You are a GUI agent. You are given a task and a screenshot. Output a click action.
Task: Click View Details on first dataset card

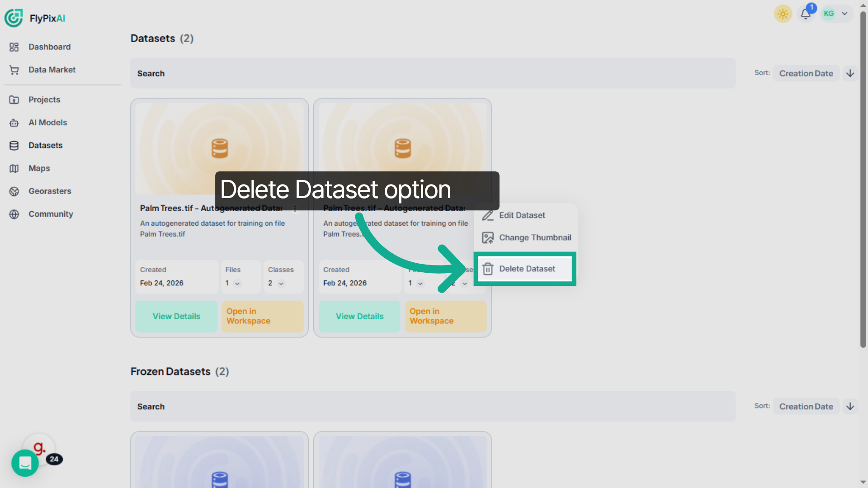pos(176,317)
